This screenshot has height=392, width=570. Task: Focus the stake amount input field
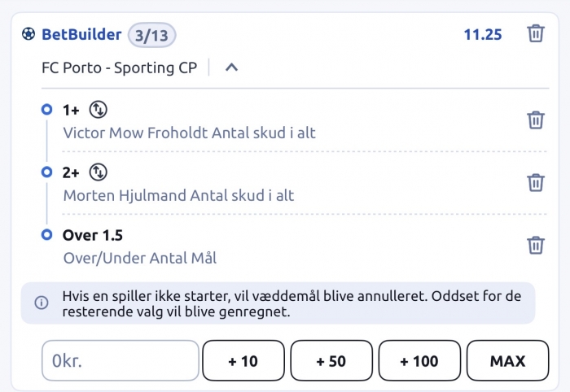pos(120,361)
